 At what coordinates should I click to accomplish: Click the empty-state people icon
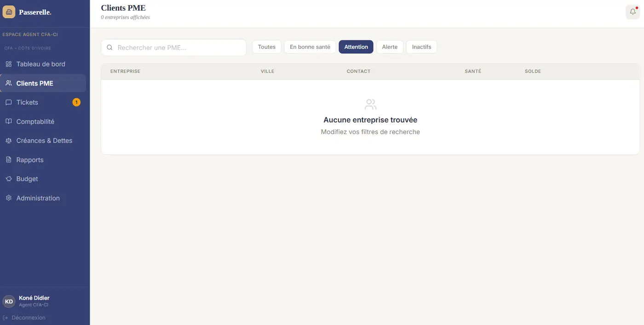pos(370,104)
